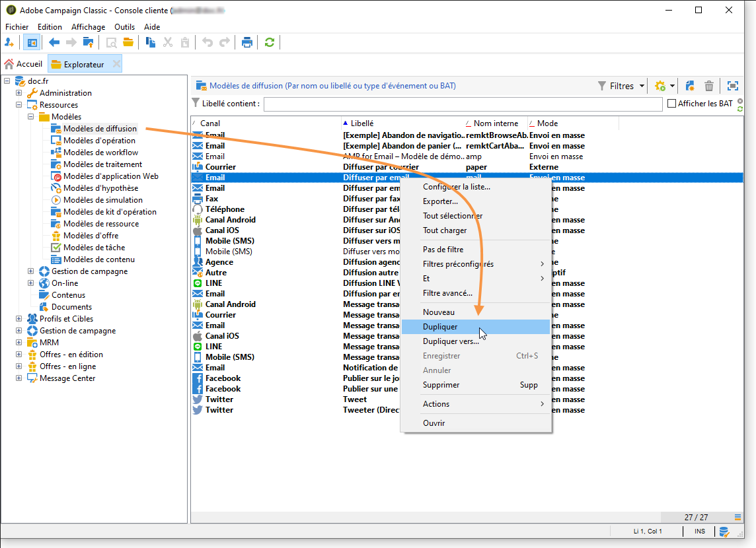Click the new document icon beside trash
This screenshot has width=756, height=548.
click(x=690, y=86)
